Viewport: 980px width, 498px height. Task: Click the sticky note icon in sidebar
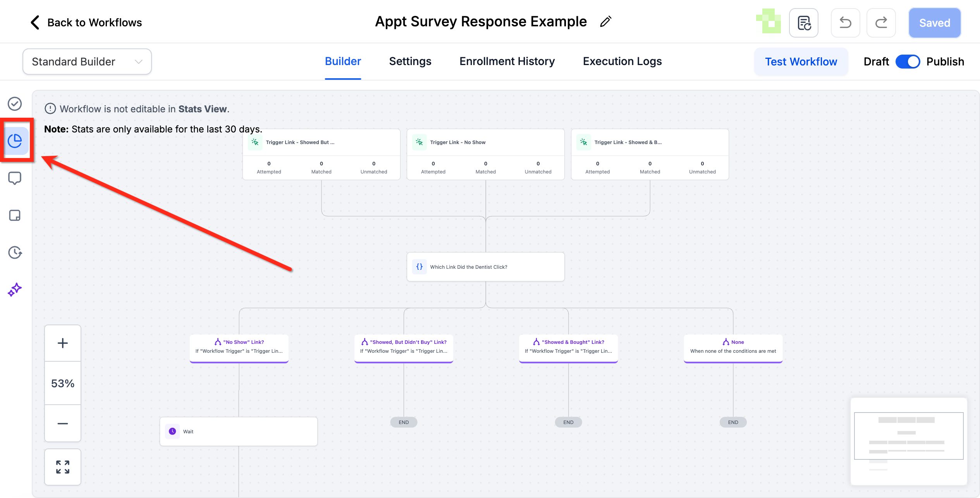pos(15,215)
